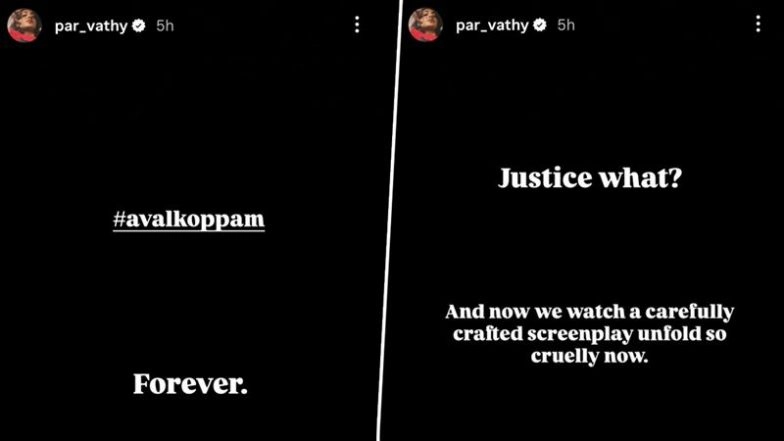Open par_vathy profile from left story username

tap(91, 26)
